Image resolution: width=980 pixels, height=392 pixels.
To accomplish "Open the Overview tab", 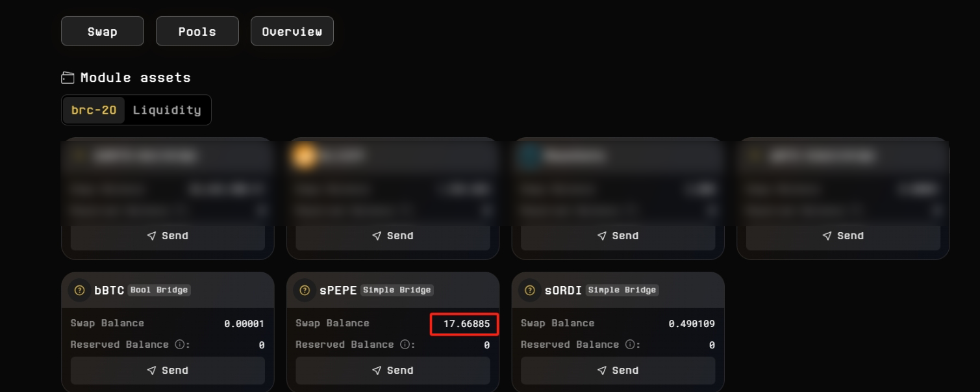I will pyautogui.click(x=292, y=32).
